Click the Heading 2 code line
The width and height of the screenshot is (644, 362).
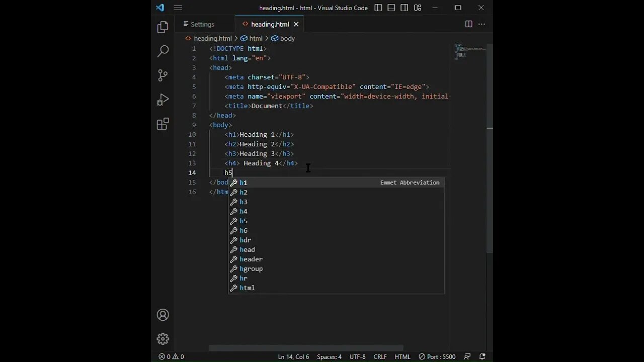(259, 144)
